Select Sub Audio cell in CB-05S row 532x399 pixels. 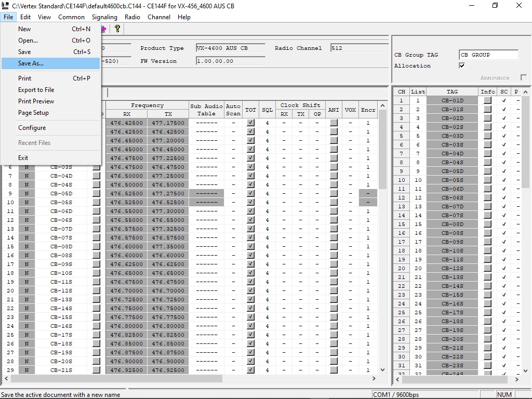pyautogui.click(x=207, y=202)
